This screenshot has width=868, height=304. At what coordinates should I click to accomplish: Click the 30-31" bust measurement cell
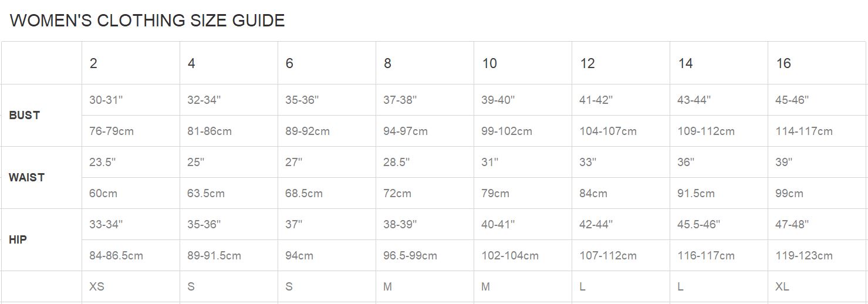click(x=106, y=100)
